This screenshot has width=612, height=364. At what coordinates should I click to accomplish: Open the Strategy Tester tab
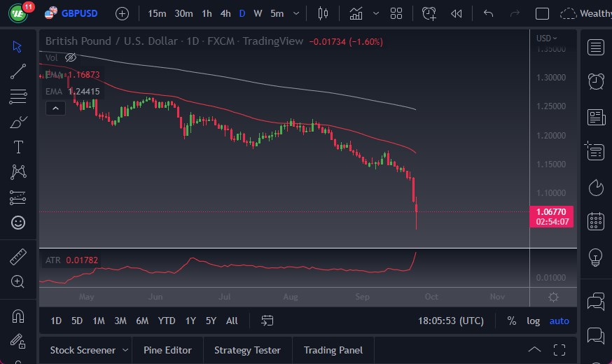(247, 350)
